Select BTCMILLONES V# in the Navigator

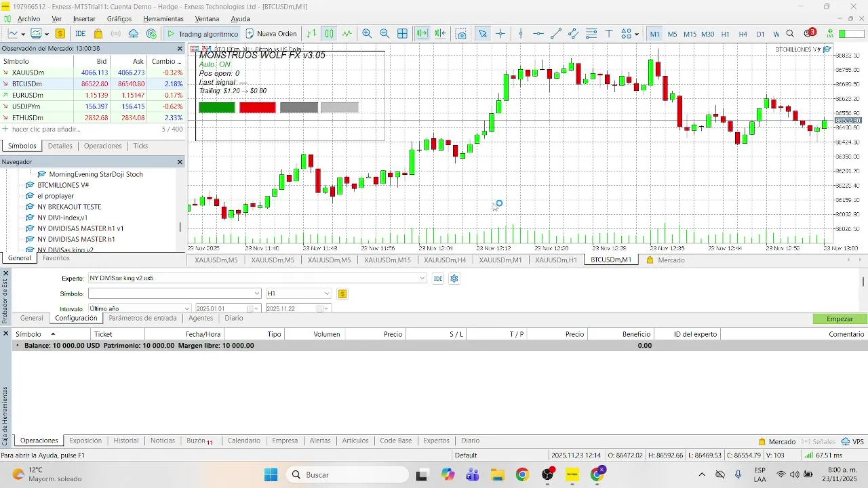63,185
